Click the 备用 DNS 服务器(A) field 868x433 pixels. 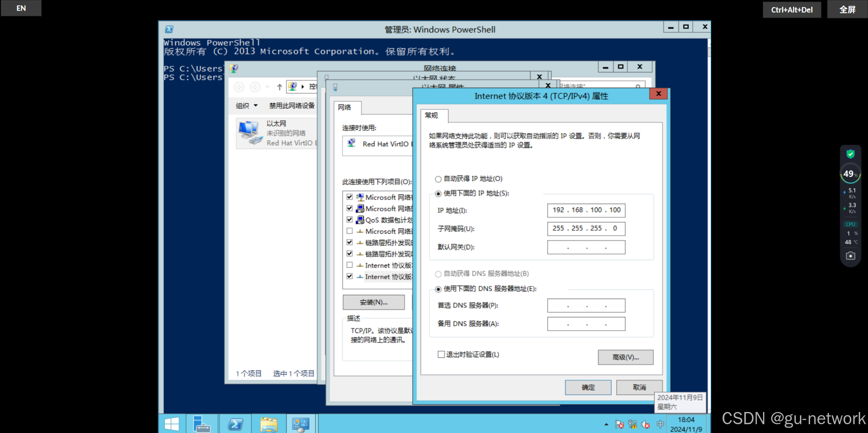(x=586, y=324)
